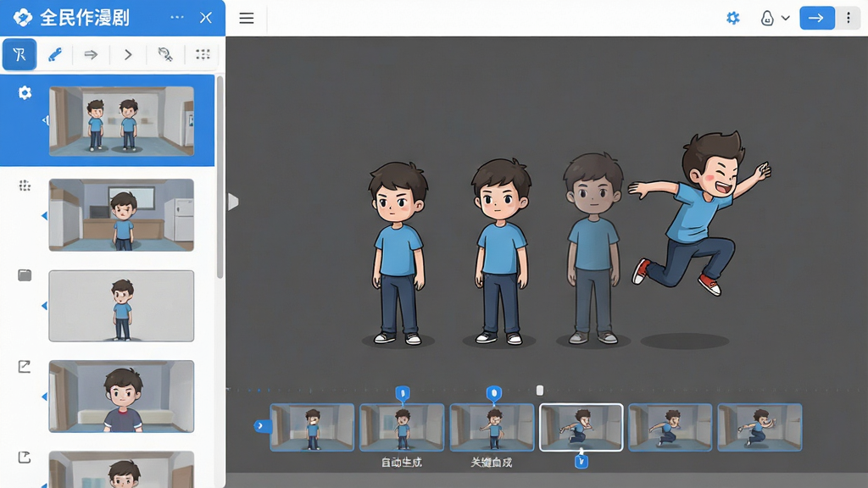The height and width of the screenshot is (488, 868).
Task: Select the first tool in the left toolbar
Action: point(19,54)
